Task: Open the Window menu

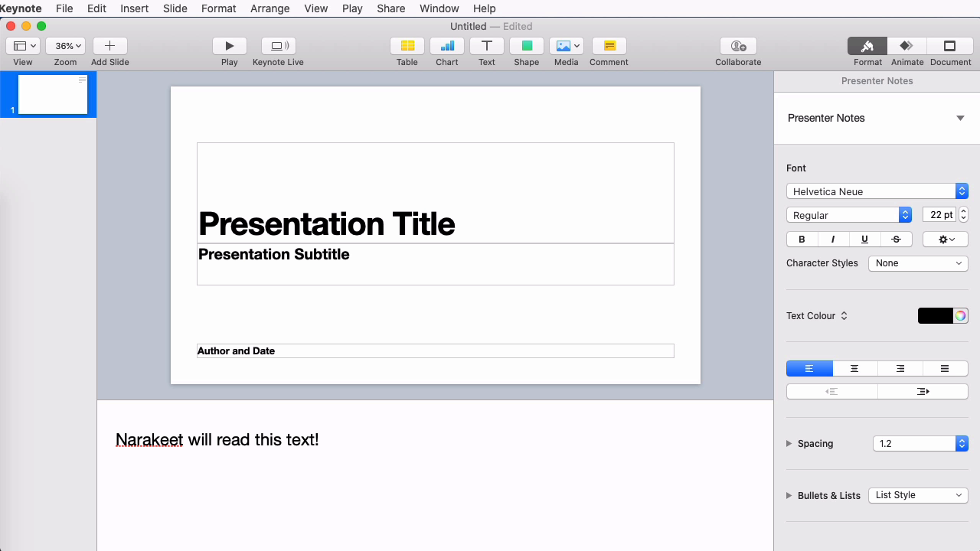Action: point(439,8)
